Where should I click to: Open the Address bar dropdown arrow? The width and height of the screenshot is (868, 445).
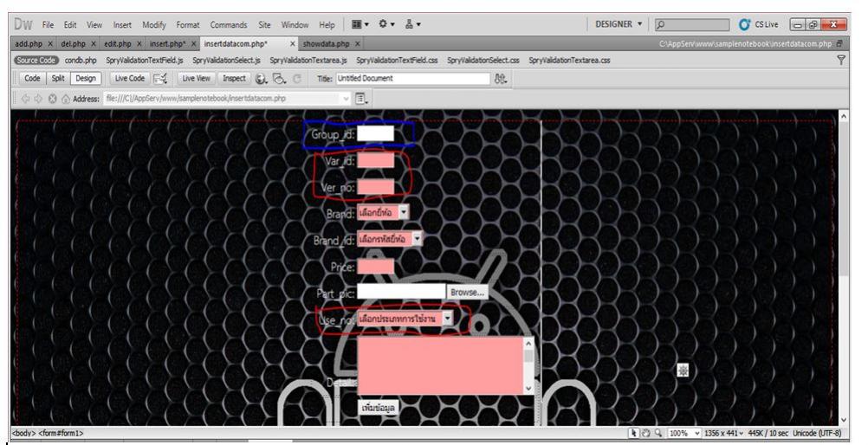pos(347,99)
